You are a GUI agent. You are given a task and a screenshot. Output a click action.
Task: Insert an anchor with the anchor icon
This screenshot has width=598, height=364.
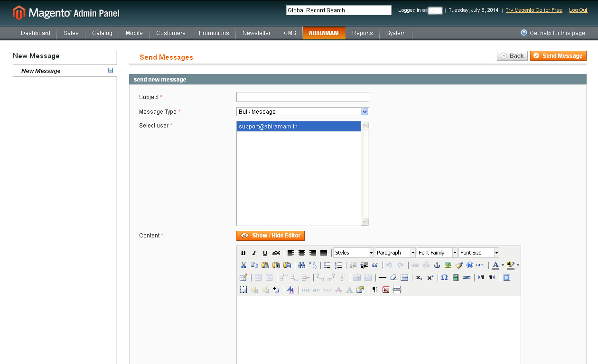tap(437, 265)
